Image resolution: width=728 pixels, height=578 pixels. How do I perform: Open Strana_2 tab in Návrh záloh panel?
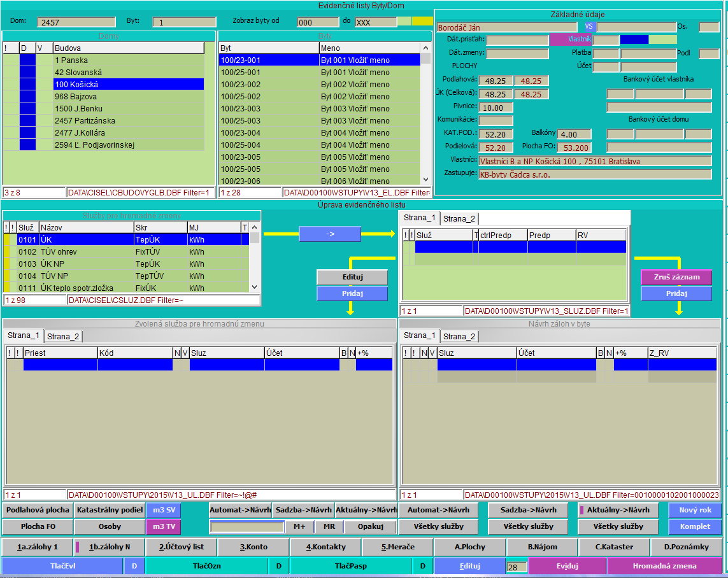click(459, 336)
